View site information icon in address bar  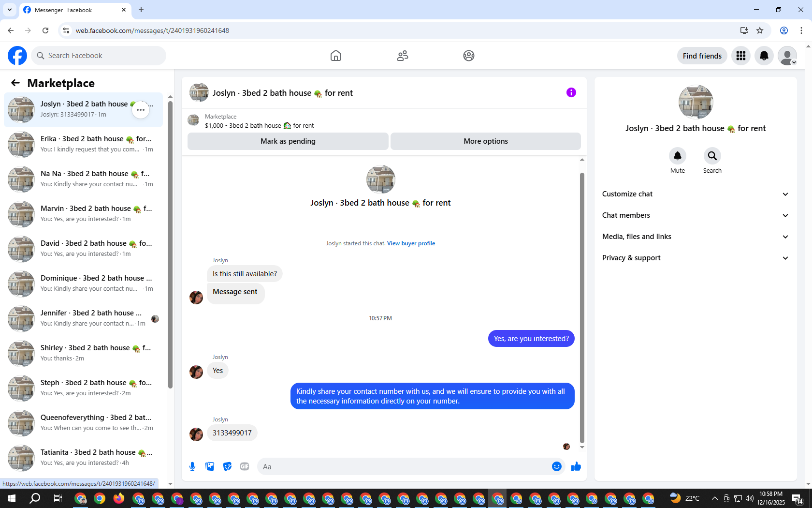click(x=66, y=30)
